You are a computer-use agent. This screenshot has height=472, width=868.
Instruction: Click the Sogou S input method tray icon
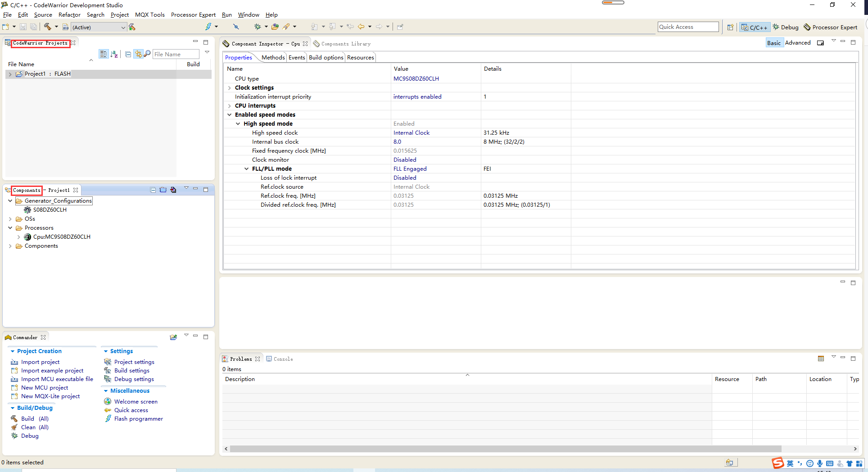[778, 463]
